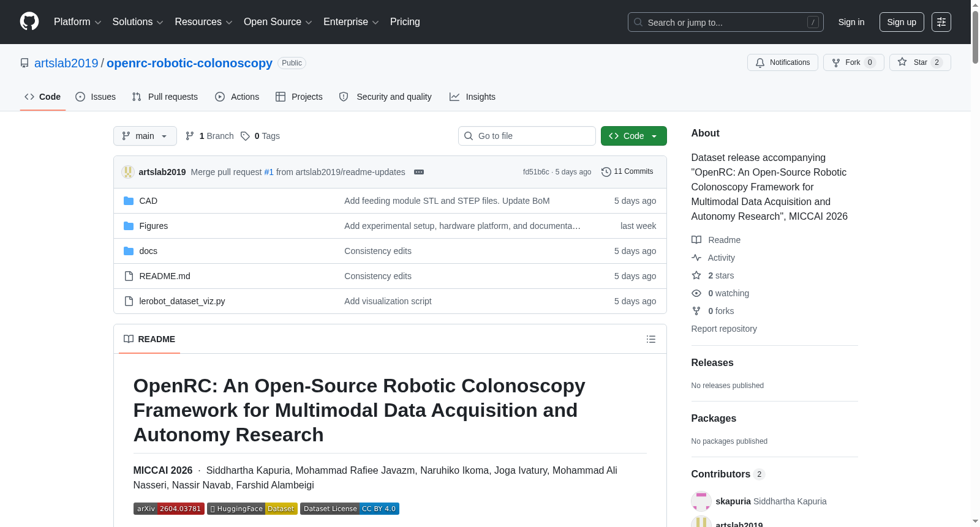Click the skapuria contributor avatar
This screenshot has height=527, width=980.
tap(701, 501)
